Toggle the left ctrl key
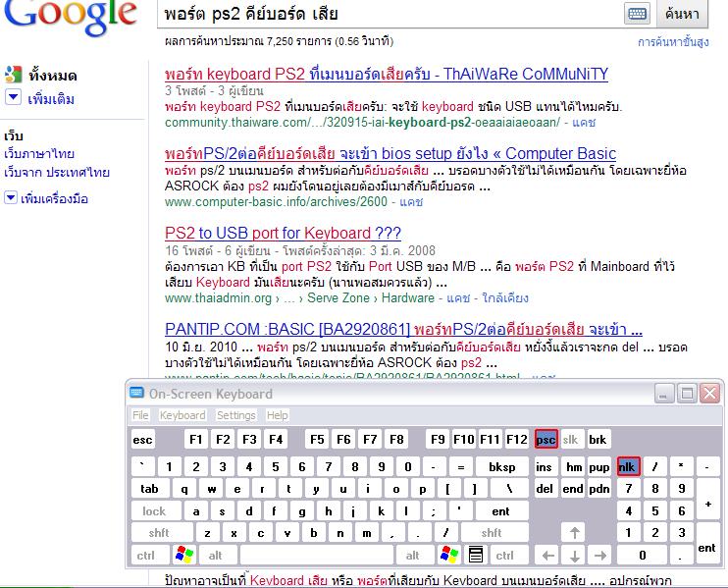Viewport: 728px width, 588px height. click(x=150, y=555)
